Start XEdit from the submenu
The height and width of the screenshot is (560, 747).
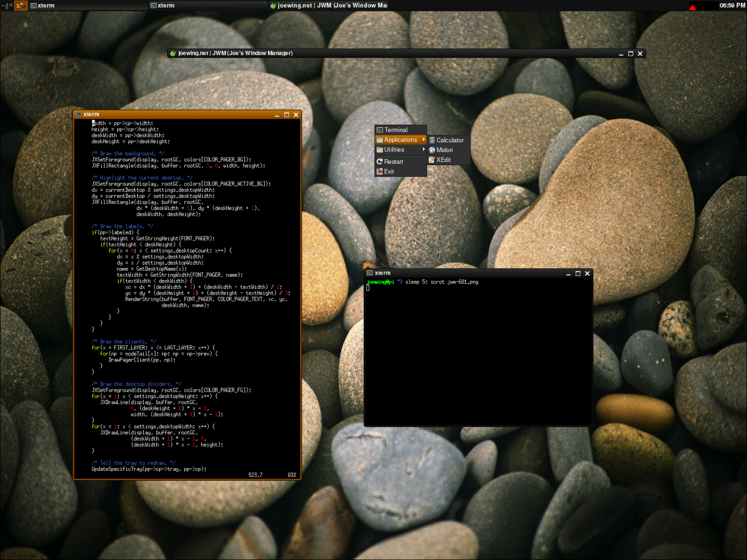[x=443, y=160]
